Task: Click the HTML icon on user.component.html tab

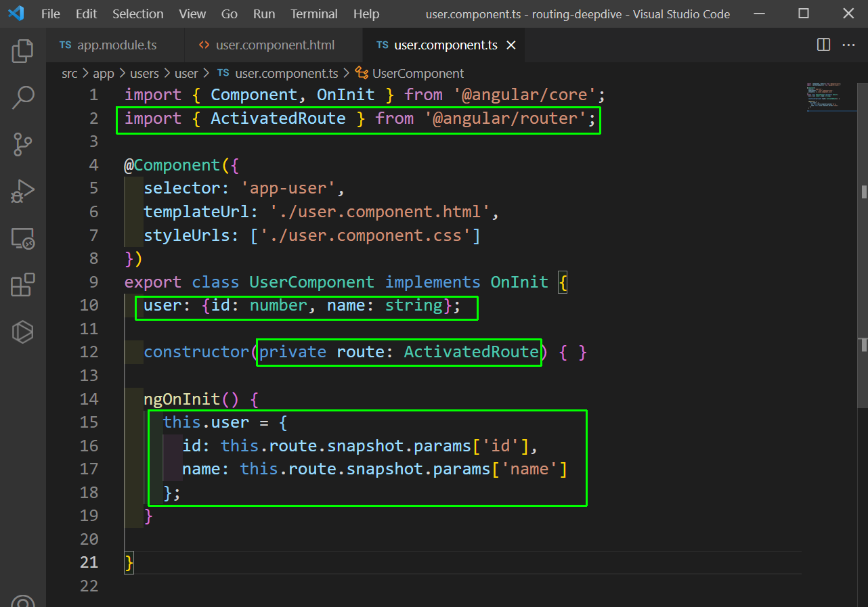Action: pyautogui.click(x=204, y=45)
